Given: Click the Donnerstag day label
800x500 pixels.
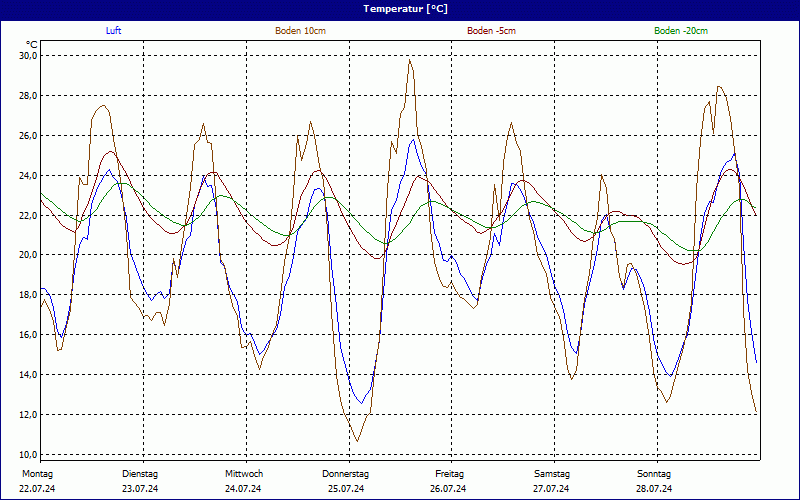Looking at the screenshot, I should pyautogui.click(x=346, y=474).
